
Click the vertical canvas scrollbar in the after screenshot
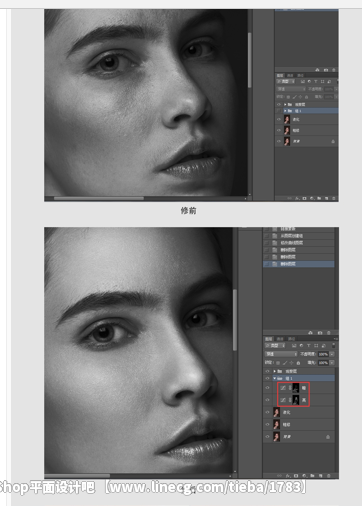click(235, 320)
